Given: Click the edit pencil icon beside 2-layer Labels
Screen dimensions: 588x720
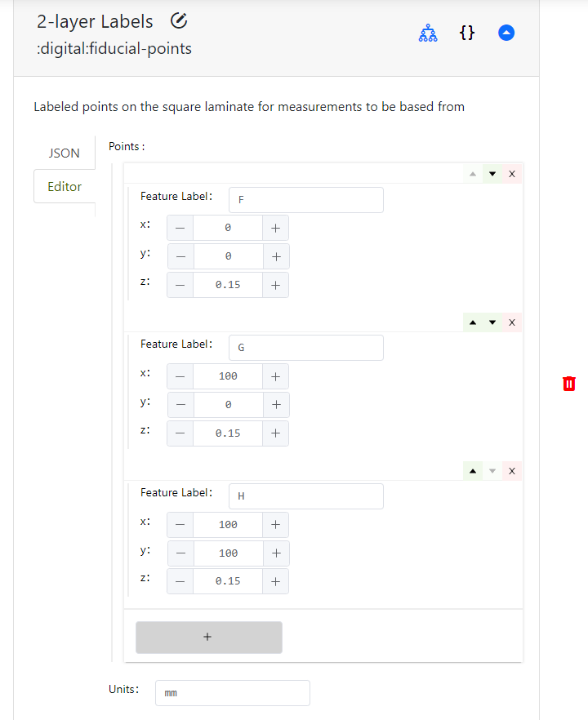Looking at the screenshot, I should click(179, 21).
